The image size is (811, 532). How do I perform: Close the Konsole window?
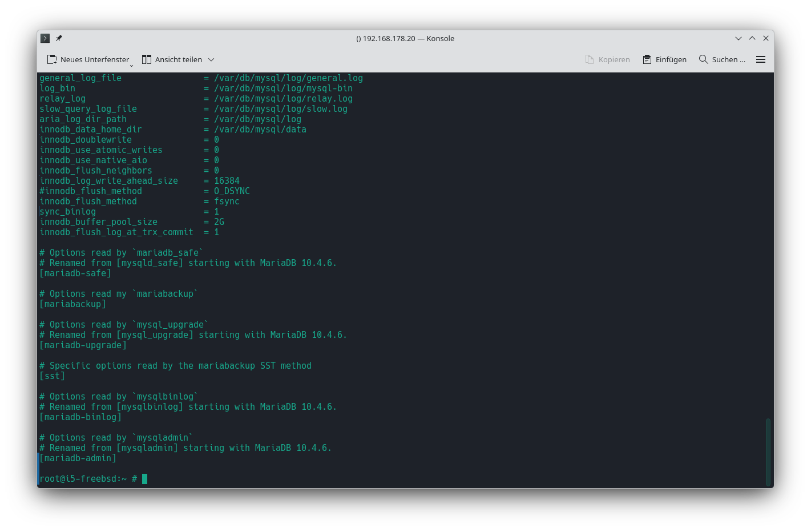(x=766, y=38)
